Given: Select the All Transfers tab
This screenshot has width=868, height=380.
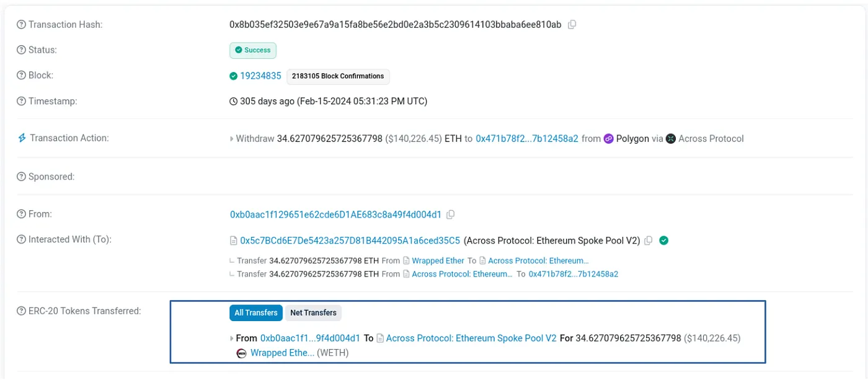Looking at the screenshot, I should click(256, 313).
